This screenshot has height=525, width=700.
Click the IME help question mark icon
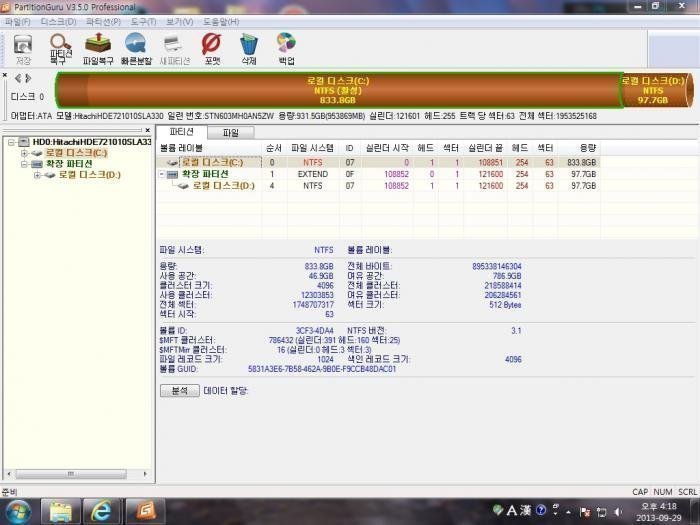[541, 510]
